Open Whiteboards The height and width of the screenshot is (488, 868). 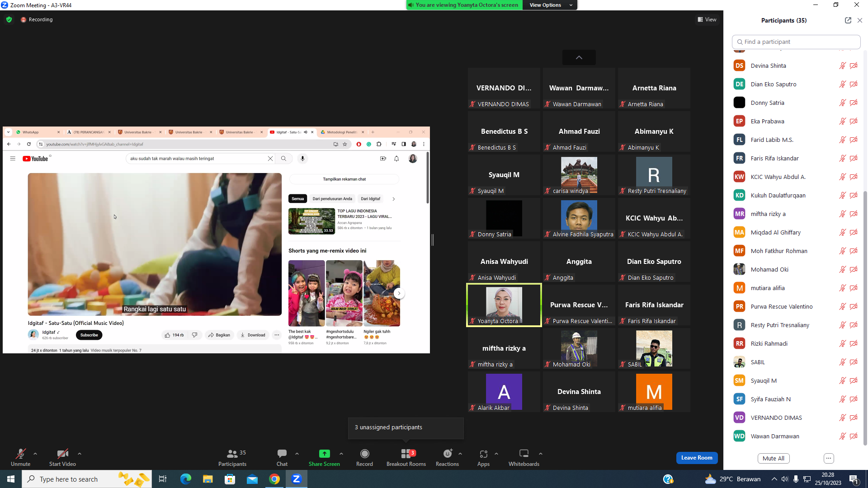coord(524,457)
